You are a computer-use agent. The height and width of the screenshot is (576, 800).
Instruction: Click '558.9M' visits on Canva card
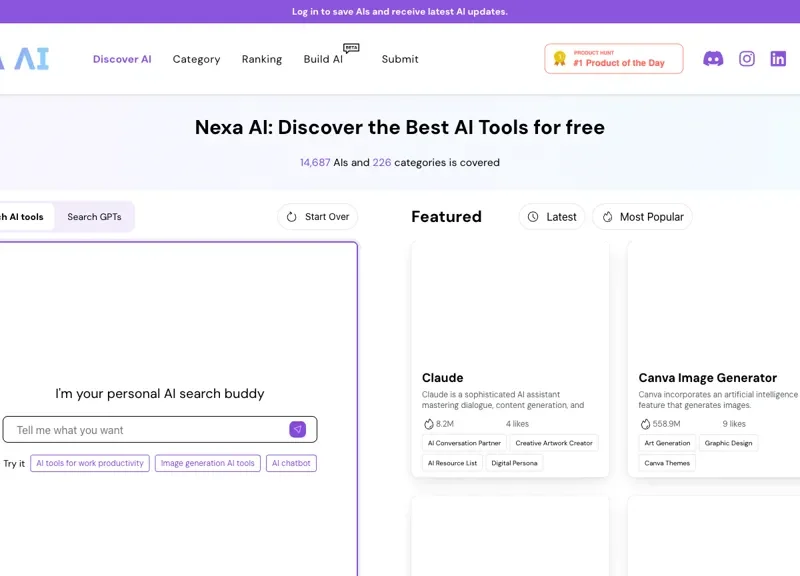(666, 424)
